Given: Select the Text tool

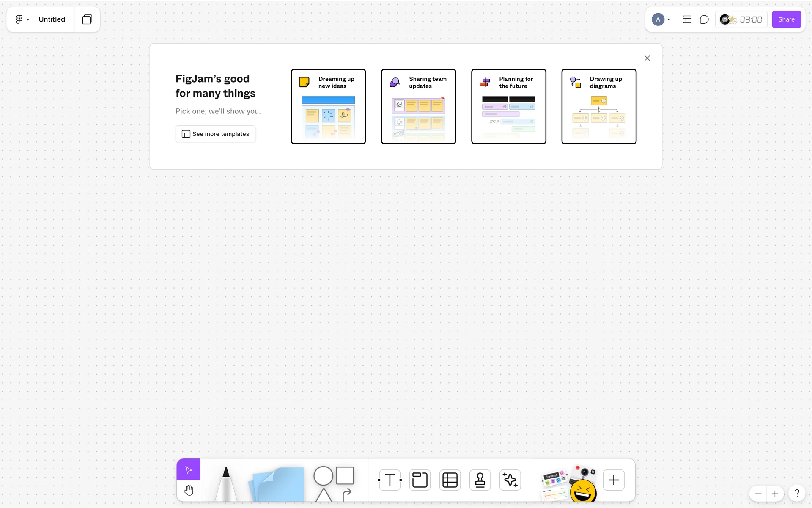Looking at the screenshot, I should (390, 480).
